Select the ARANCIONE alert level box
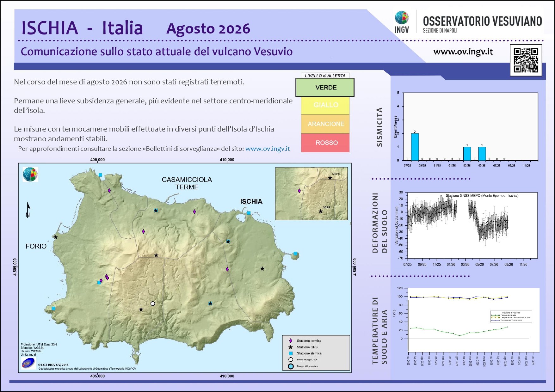 [325, 124]
